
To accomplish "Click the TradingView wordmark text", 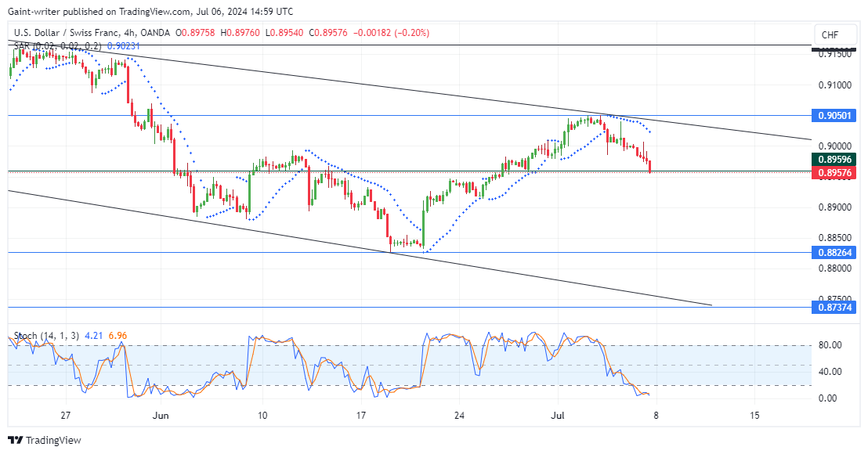I will coord(53,440).
